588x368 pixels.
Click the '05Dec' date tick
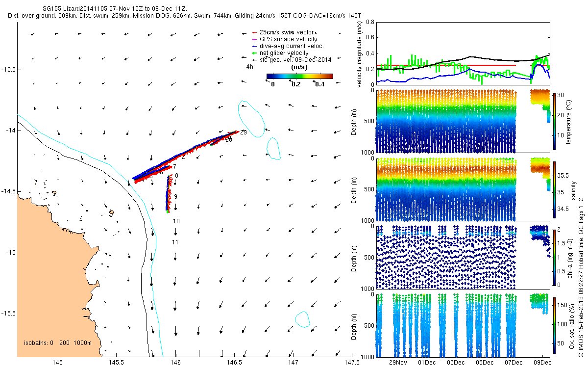pyautogui.click(x=485, y=363)
